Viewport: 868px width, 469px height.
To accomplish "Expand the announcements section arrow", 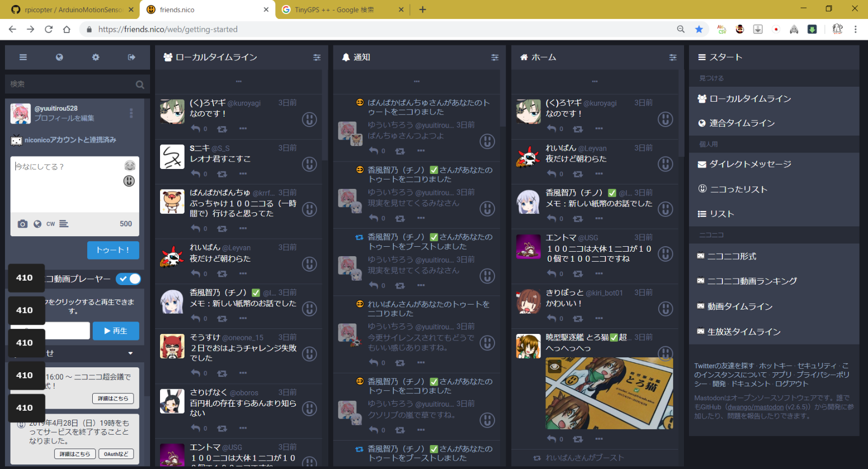I will click(x=131, y=353).
